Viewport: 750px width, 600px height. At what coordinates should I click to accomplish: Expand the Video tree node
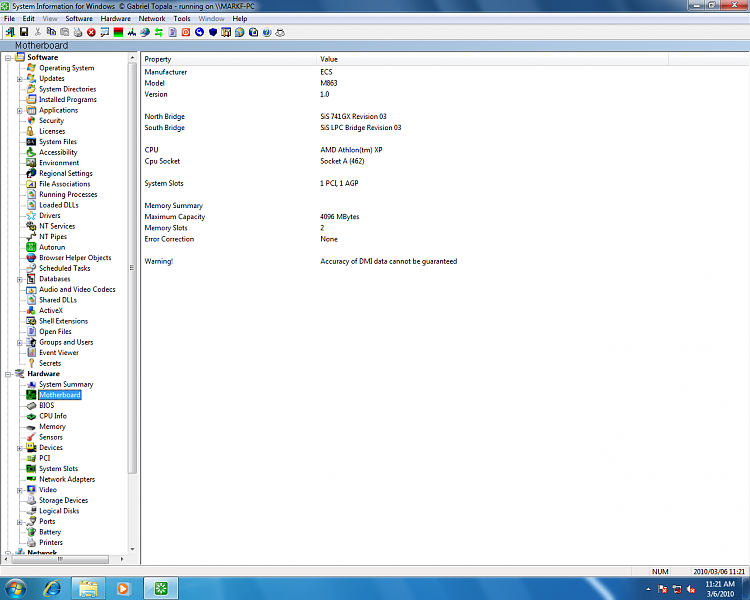(20, 490)
